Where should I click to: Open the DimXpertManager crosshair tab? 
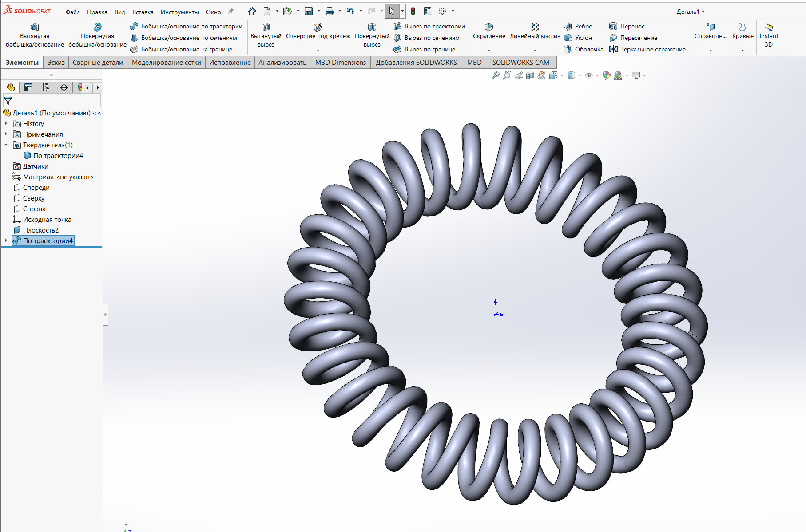point(64,87)
